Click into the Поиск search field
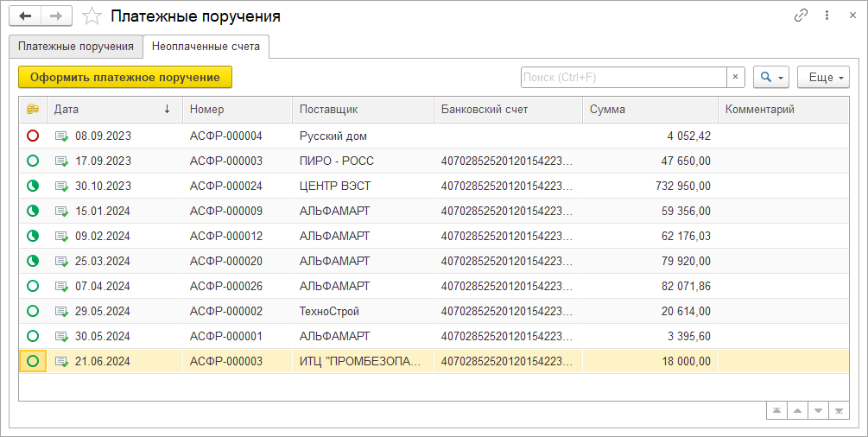 [622, 77]
